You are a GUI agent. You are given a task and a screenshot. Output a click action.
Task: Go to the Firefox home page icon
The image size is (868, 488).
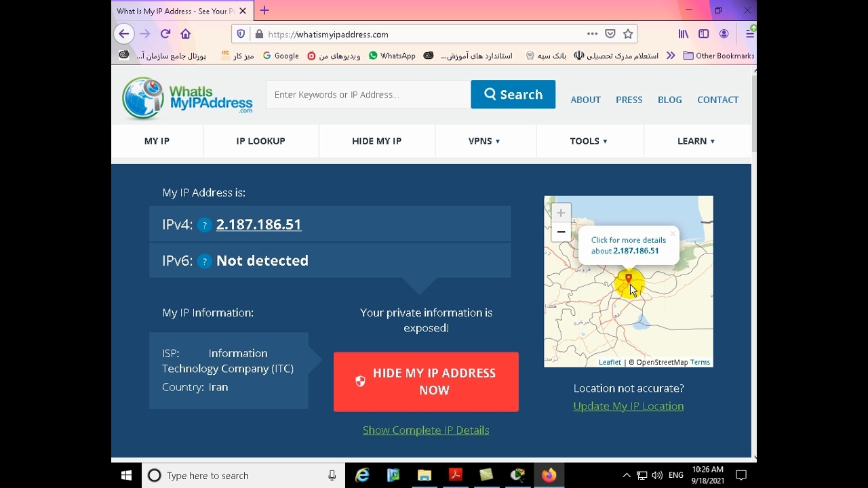186,34
